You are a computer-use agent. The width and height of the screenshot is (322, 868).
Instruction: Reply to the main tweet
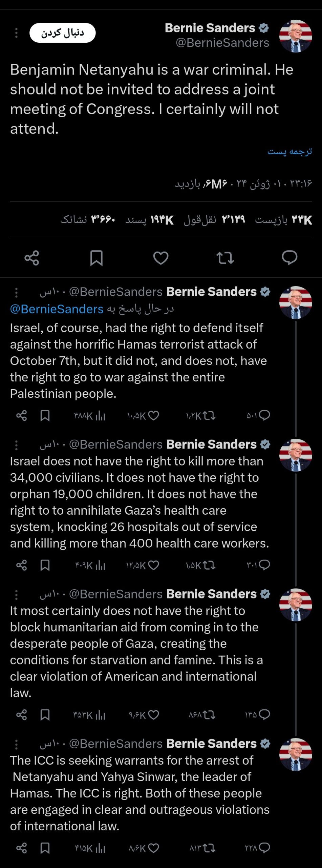coord(289,258)
